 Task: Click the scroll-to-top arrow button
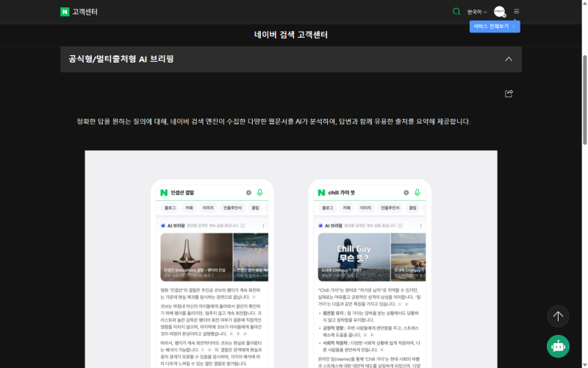[x=558, y=316]
